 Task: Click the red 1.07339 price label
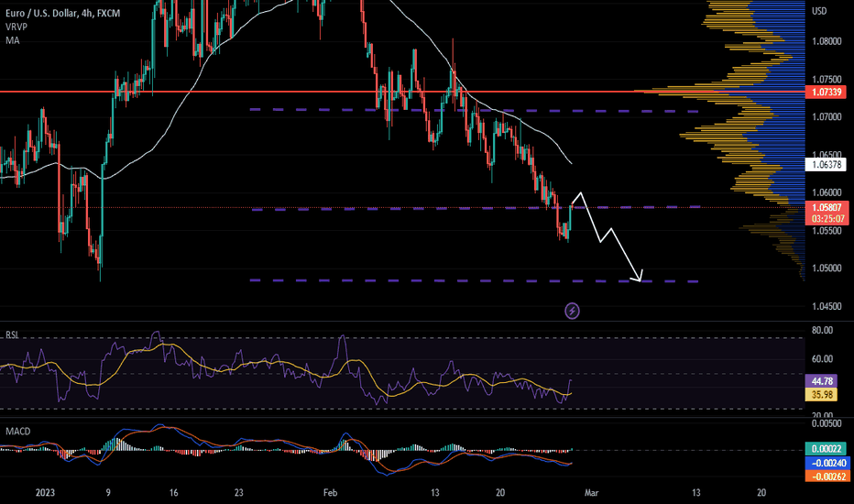pos(827,92)
